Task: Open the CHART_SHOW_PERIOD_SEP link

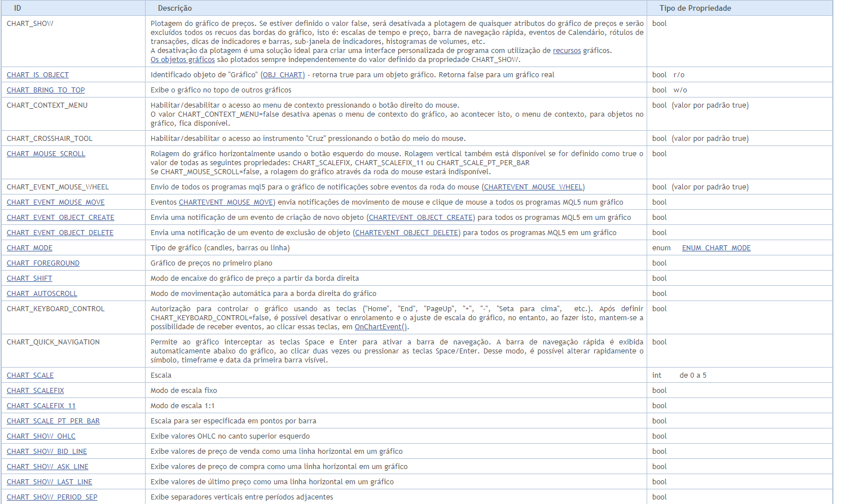Action: click(52, 497)
